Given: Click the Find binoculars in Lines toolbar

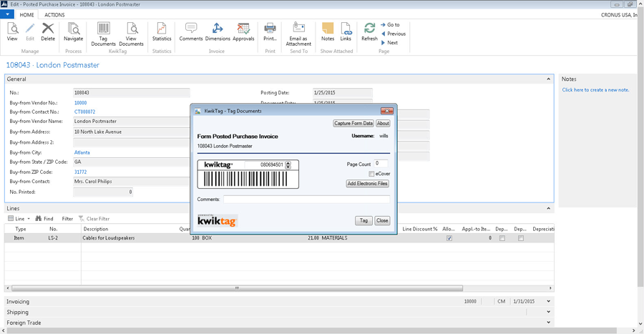Looking at the screenshot, I should [x=44, y=219].
